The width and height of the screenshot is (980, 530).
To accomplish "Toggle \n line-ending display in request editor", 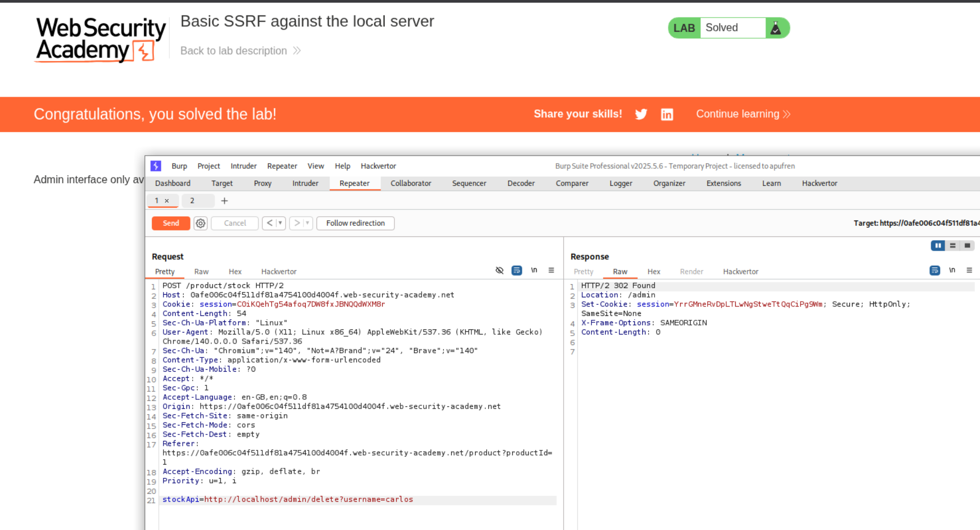I will [534, 270].
